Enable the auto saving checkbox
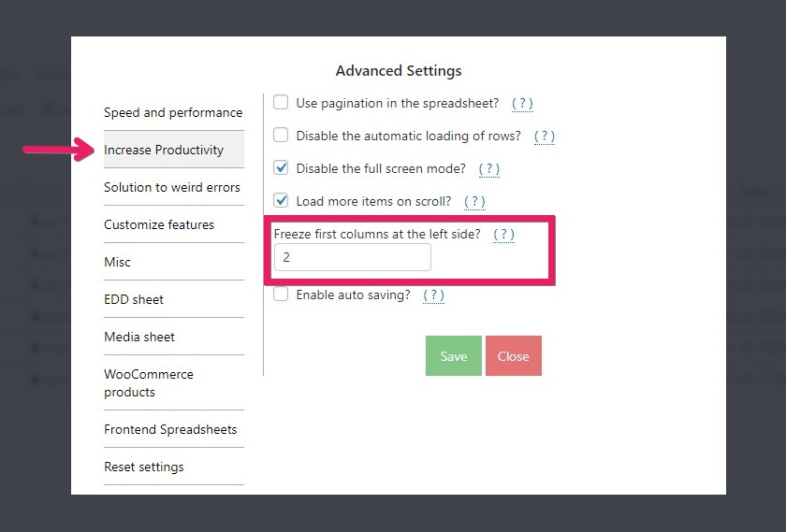The height and width of the screenshot is (532, 786). pos(281,295)
